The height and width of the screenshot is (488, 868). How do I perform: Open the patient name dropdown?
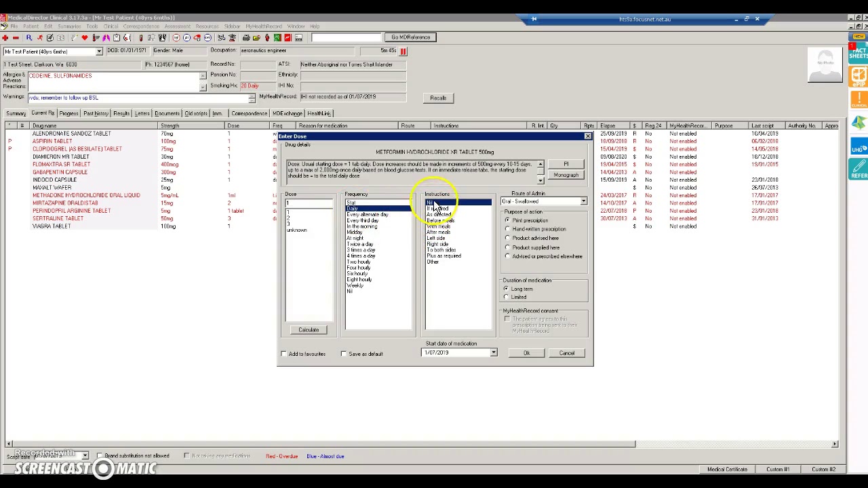click(x=99, y=52)
